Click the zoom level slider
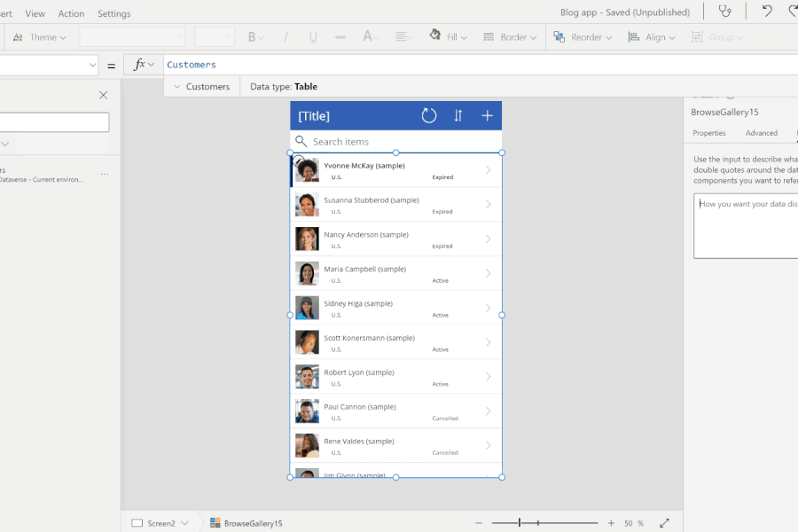 (x=545, y=523)
